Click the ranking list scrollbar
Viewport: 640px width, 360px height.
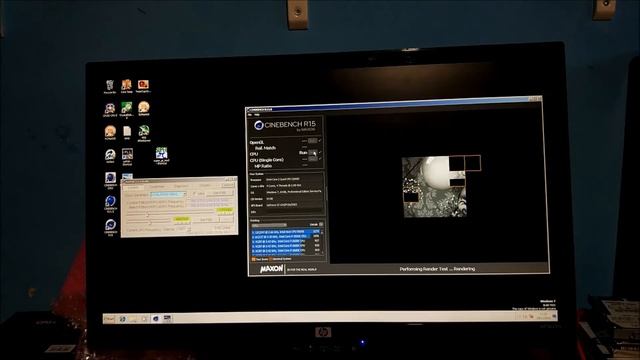pos(322,242)
